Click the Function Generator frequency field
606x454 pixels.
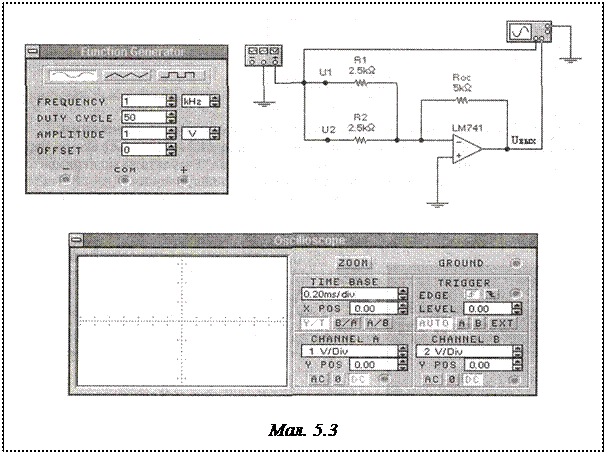point(144,101)
